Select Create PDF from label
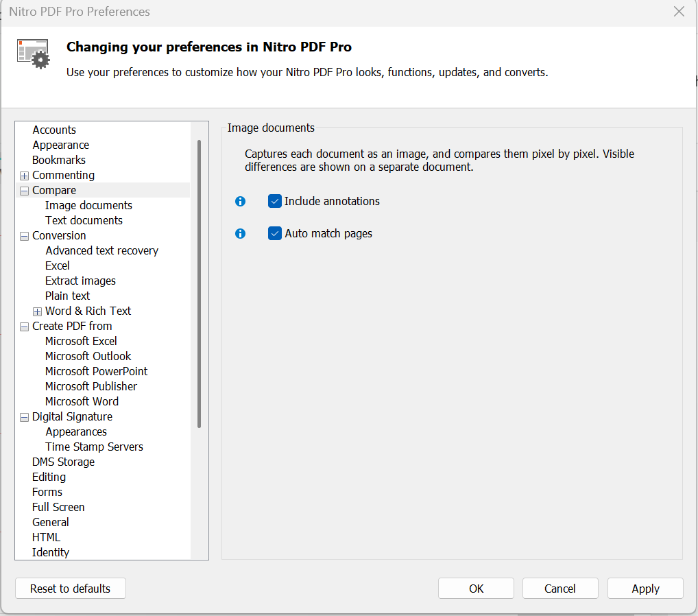The height and width of the screenshot is (616, 698). (x=72, y=326)
